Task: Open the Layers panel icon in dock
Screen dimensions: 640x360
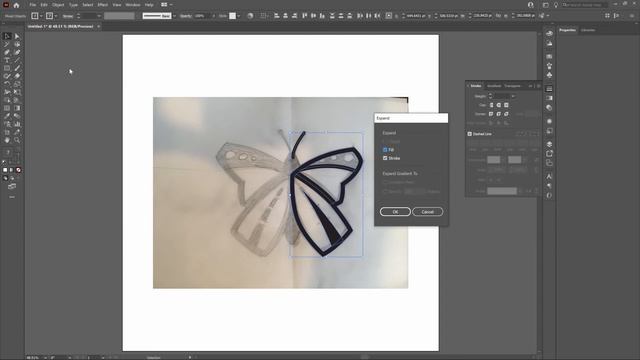Action: (549, 144)
